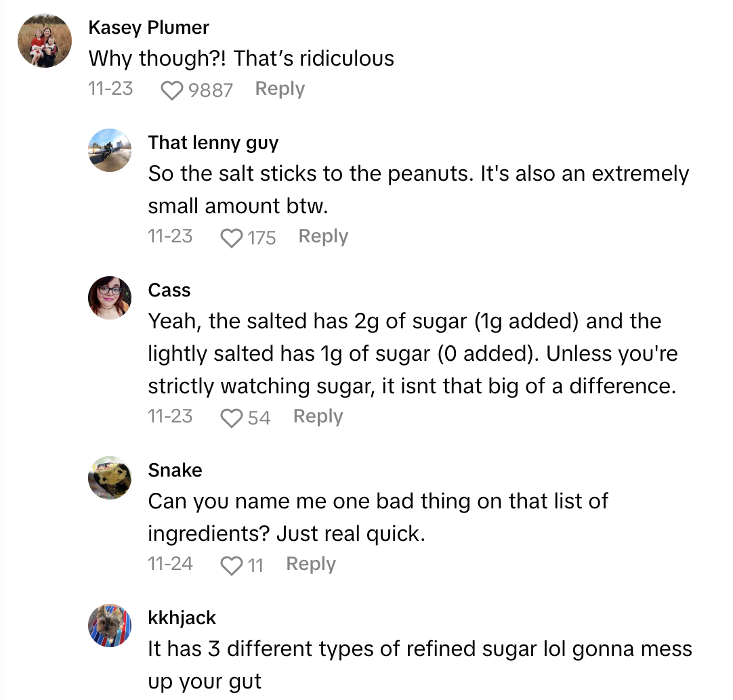Reply to That lenny guy's comment
Image resolution: width=733 pixels, height=700 pixels.
pyautogui.click(x=323, y=236)
